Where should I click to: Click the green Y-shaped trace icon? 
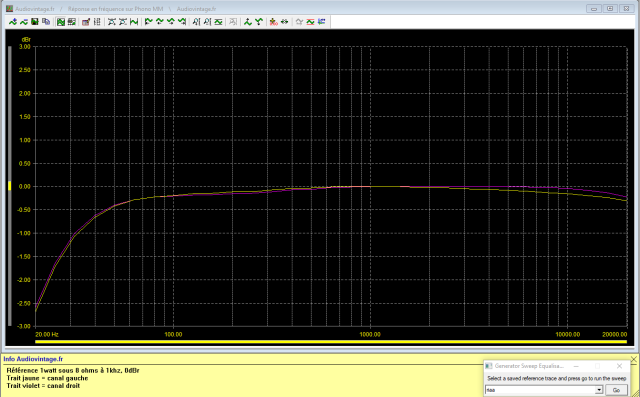click(x=259, y=22)
